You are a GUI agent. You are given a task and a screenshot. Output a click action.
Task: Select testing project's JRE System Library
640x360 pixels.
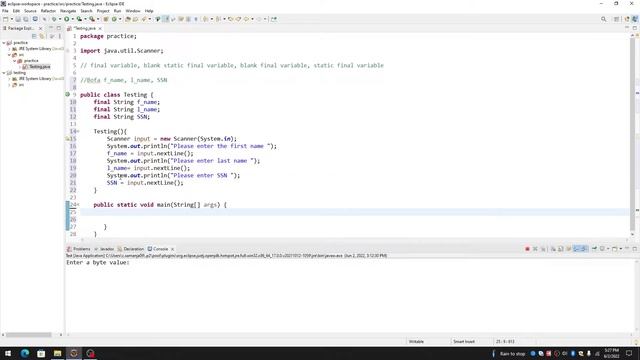click(38, 79)
